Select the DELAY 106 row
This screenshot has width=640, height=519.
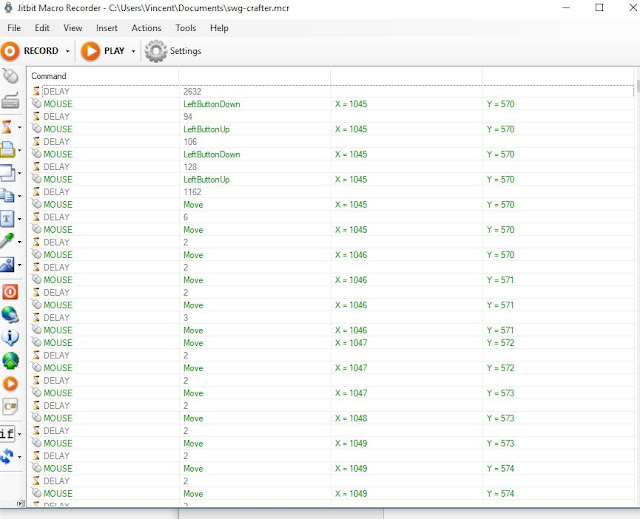(x=332, y=142)
